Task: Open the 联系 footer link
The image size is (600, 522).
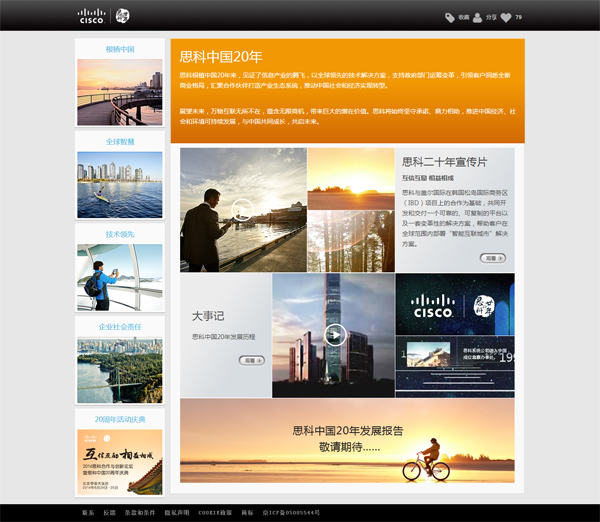Action: 88,512
